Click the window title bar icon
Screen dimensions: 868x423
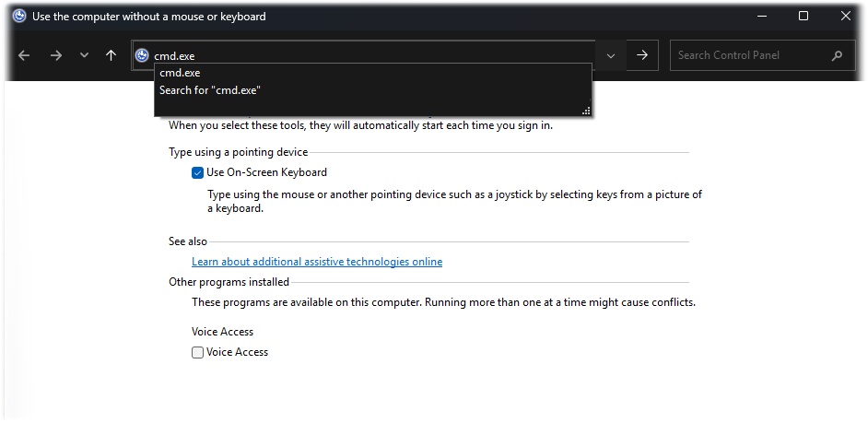pyautogui.click(x=19, y=16)
